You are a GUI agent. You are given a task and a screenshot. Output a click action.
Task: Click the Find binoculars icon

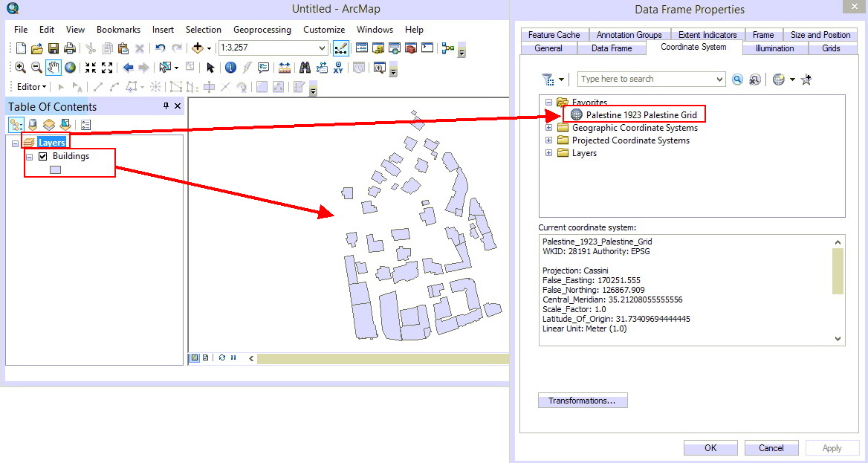tap(305, 68)
